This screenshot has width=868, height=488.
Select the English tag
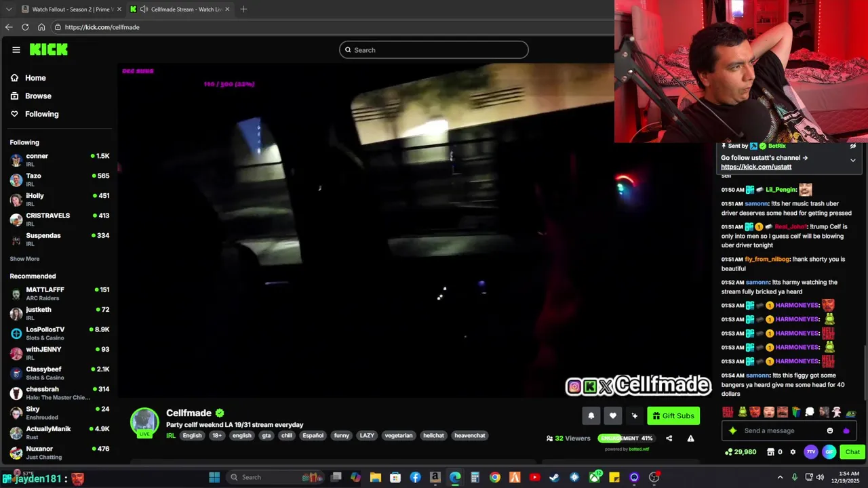pos(192,435)
